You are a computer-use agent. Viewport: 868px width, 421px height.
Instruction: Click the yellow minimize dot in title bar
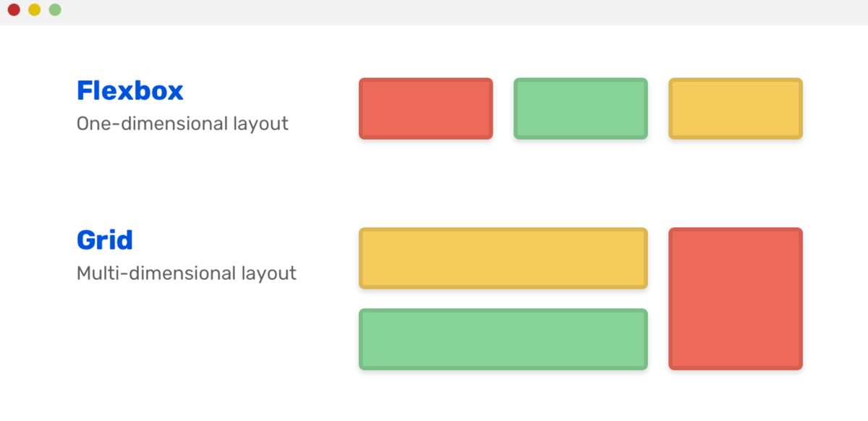(x=34, y=10)
